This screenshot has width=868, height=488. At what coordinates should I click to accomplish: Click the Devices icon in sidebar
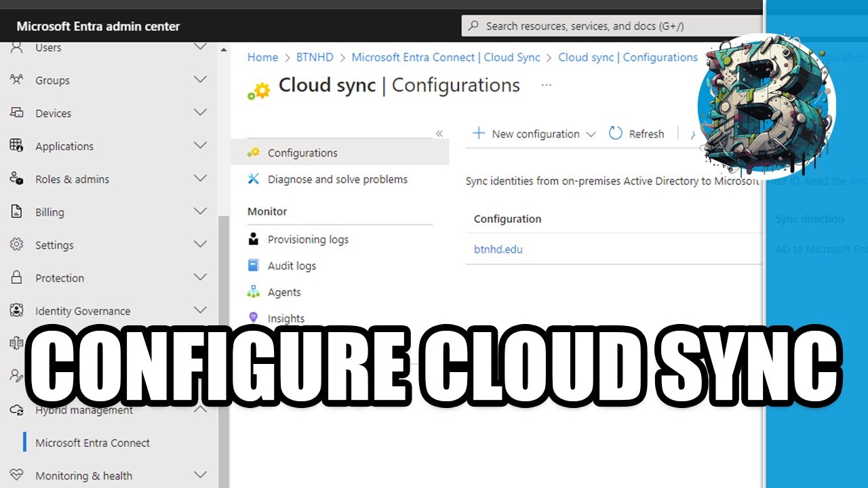click(x=17, y=113)
